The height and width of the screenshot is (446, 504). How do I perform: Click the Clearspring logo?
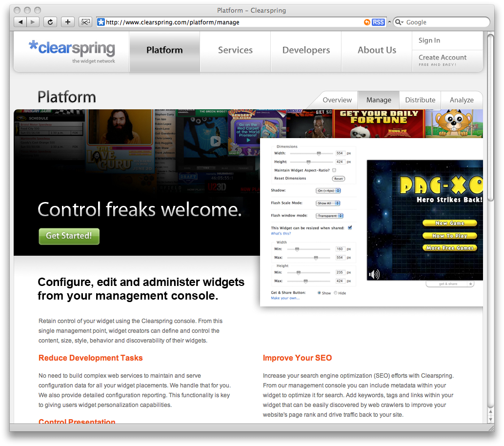72,51
